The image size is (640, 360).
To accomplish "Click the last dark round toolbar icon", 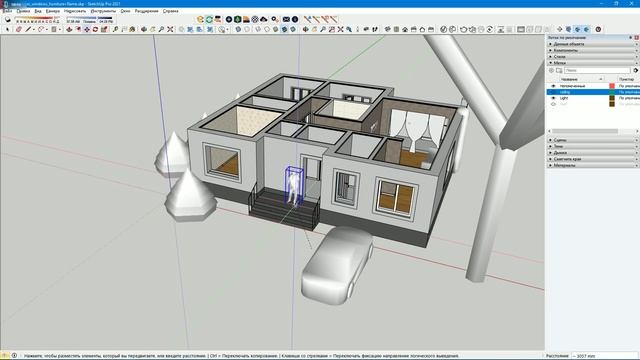I will [598, 29].
